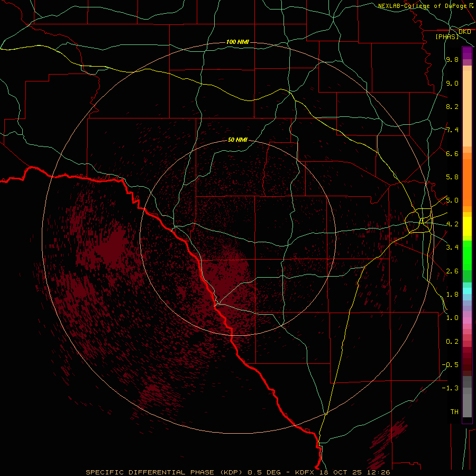Click the TH label on the scale
Image resolution: width=476 pixels, height=476 pixels.
click(454, 412)
